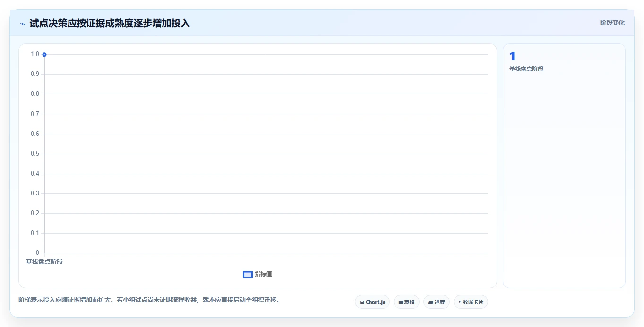
Task: Click the number 1 in the side card
Action: 512,57
